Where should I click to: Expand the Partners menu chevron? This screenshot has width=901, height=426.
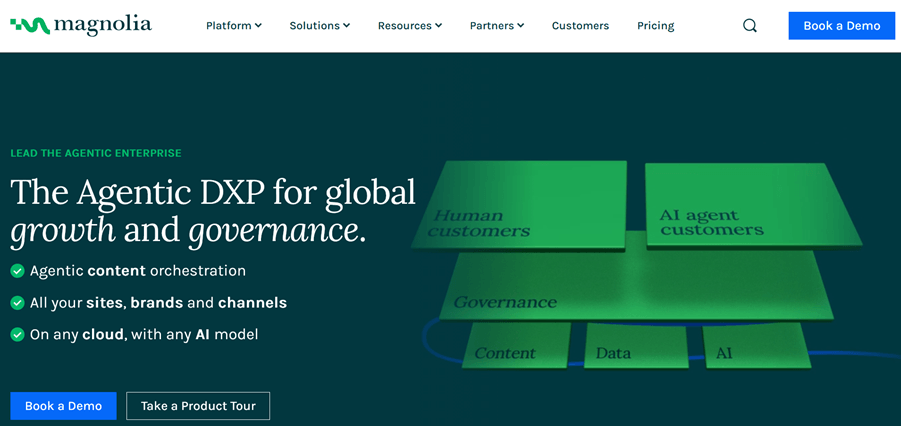tap(521, 25)
